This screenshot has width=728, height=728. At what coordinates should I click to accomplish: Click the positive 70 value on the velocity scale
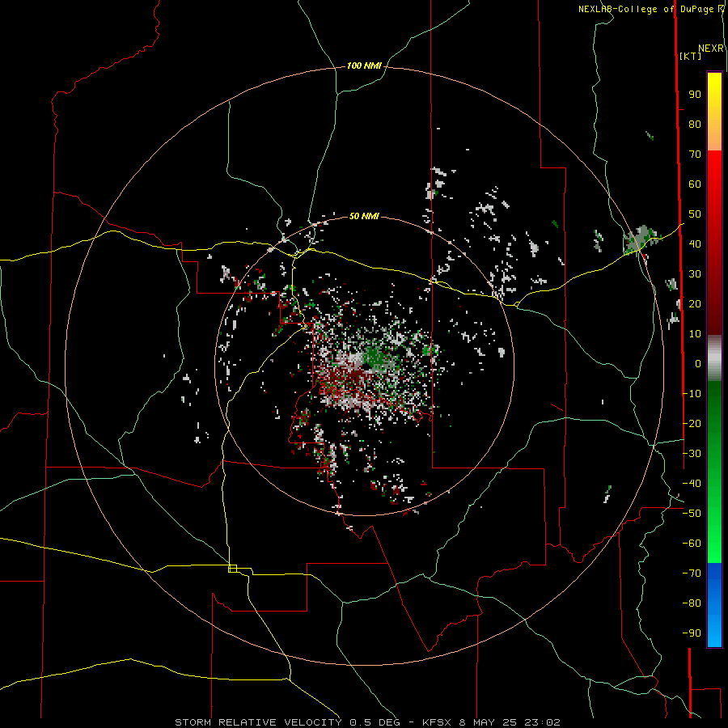pos(695,154)
